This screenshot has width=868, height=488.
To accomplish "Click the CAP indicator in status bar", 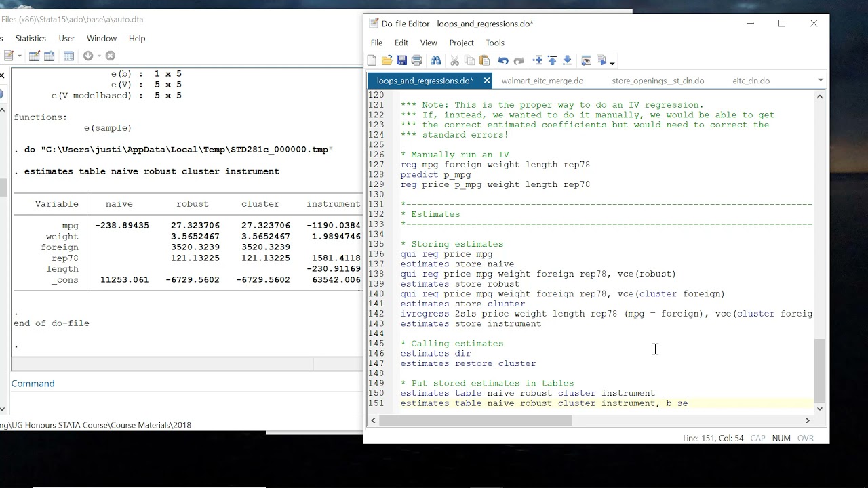I will pyautogui.click(x=758, y=439).
